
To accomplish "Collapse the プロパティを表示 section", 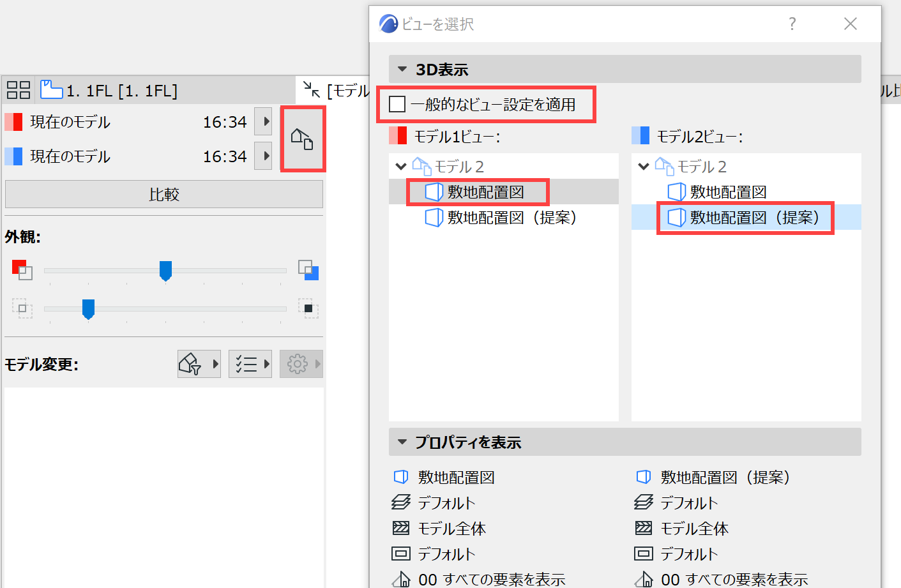I will tap(402, 442).
